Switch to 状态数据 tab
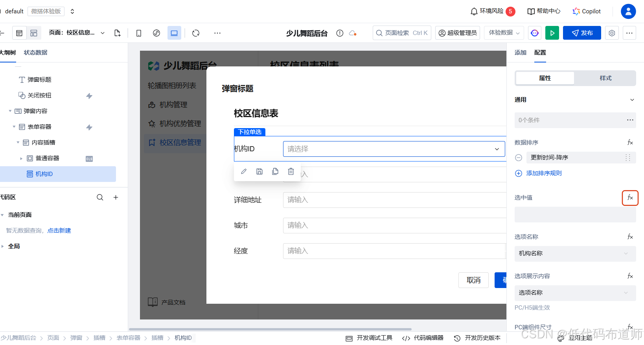The width and height of the screenshot is (644, 345). tap(35, 53)
